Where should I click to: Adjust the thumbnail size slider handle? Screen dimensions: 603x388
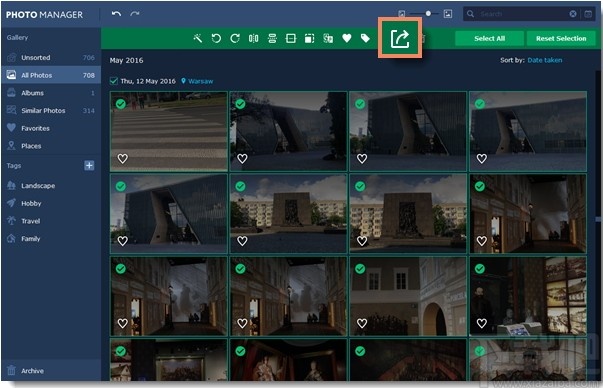tap(428, 13)
